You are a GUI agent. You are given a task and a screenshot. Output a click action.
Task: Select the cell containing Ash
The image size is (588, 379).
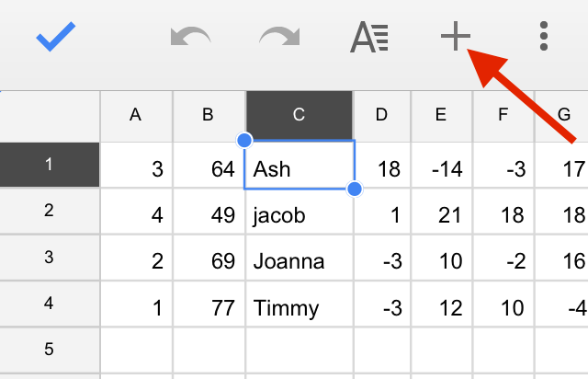click(x=300, y=165)
